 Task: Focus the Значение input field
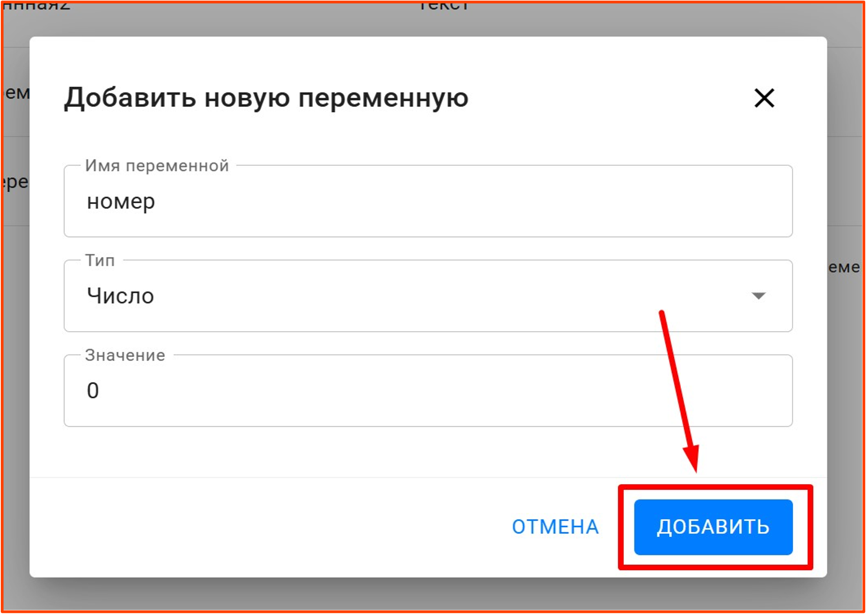point(428,391)
